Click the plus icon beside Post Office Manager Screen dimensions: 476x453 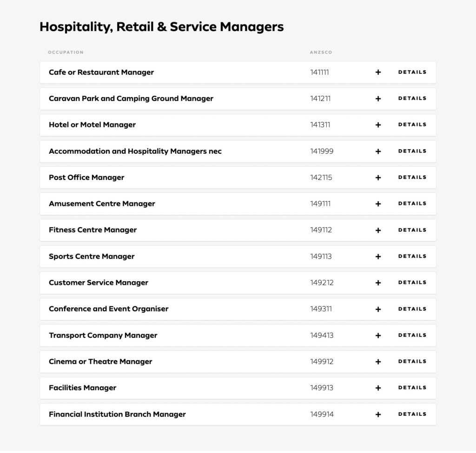tap(378, 177)
